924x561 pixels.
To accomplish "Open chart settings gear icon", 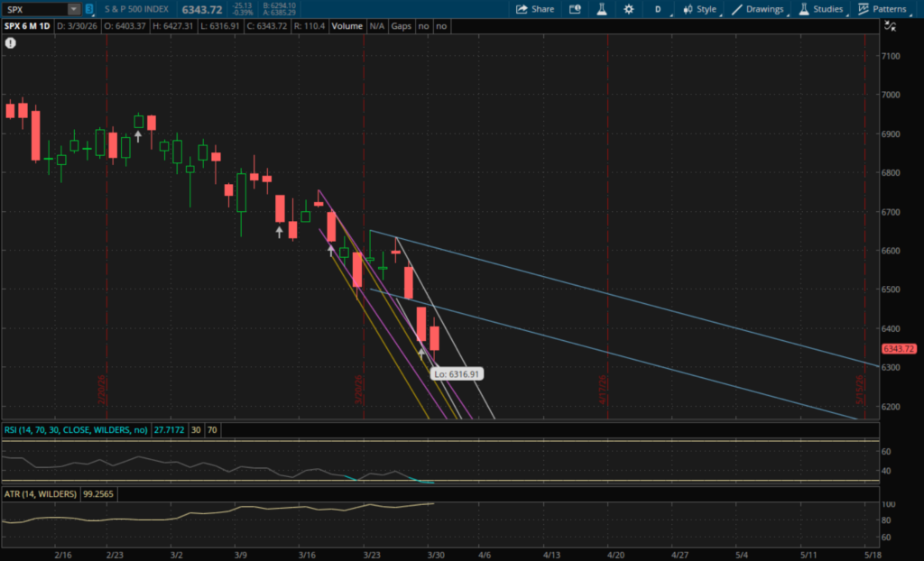I will coord(628,9).
